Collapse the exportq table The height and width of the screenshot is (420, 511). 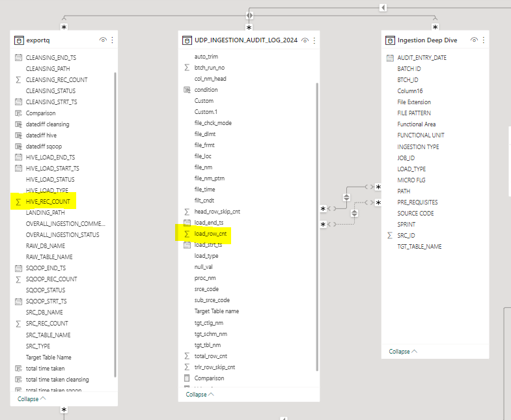pos(32,399)
